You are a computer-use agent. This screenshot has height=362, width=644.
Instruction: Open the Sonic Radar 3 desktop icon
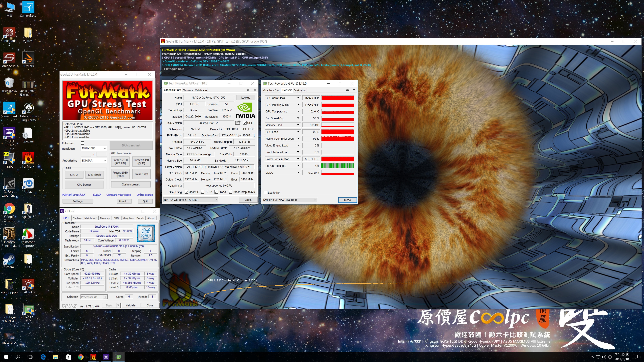[9, 37]
